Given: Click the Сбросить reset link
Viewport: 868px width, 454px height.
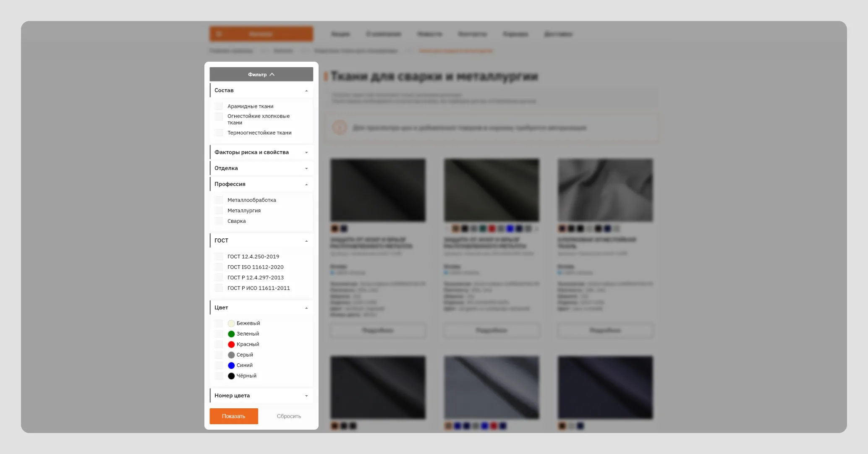Looking at the screenshot, I should tap(289, 416).
